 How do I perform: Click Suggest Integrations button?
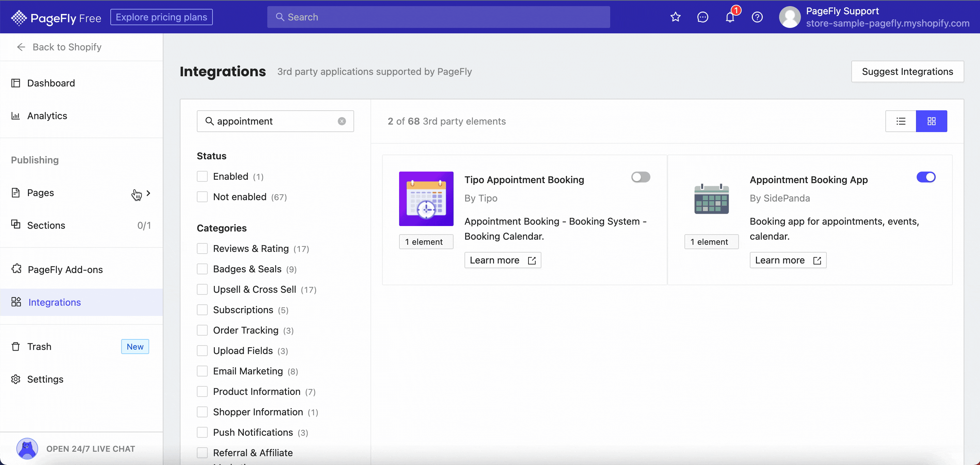(x=907, y=71)
